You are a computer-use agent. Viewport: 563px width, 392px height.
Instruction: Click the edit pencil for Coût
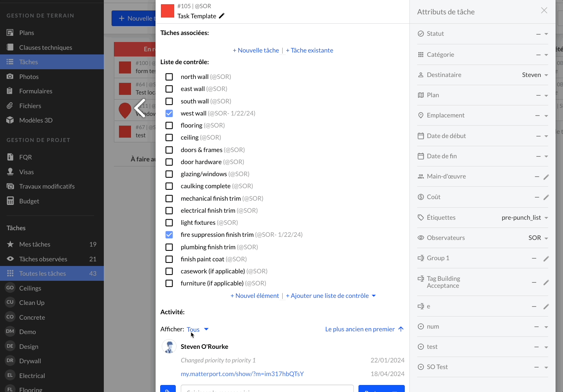pos(546,198)
